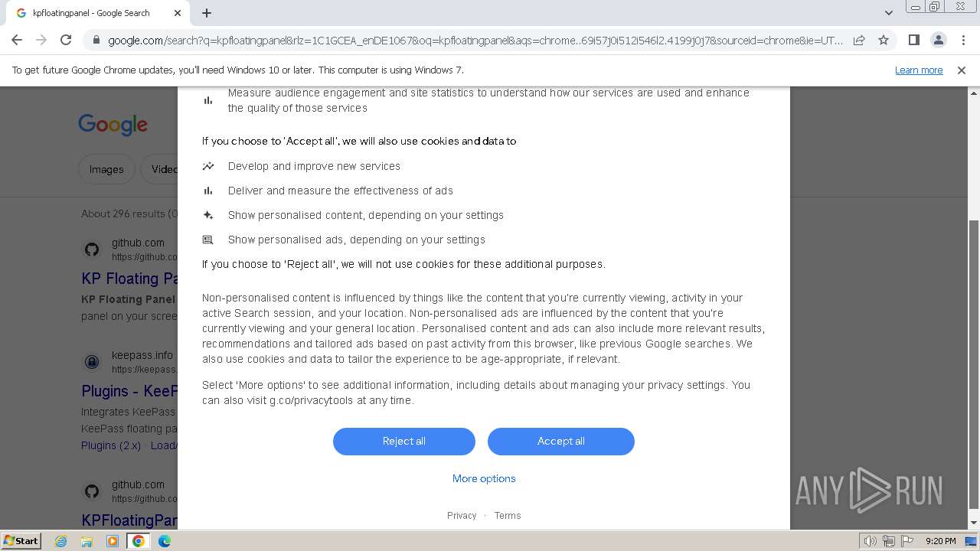Switch to the kpfloatingpanel Google Search tab

coord(96,13)
